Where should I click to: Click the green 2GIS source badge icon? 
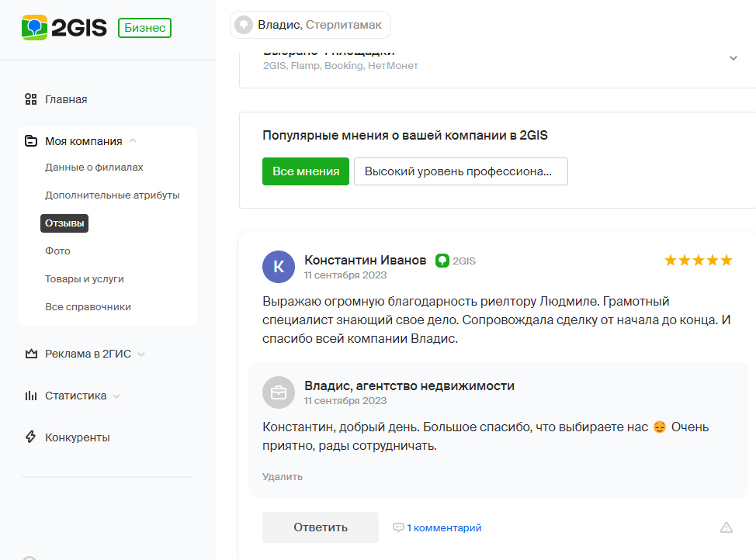coord(442,261)
